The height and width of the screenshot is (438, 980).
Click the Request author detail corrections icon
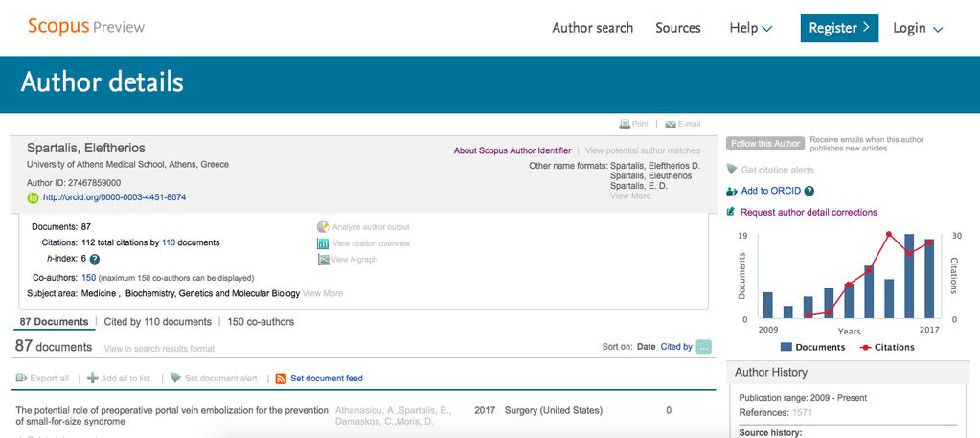731,212
